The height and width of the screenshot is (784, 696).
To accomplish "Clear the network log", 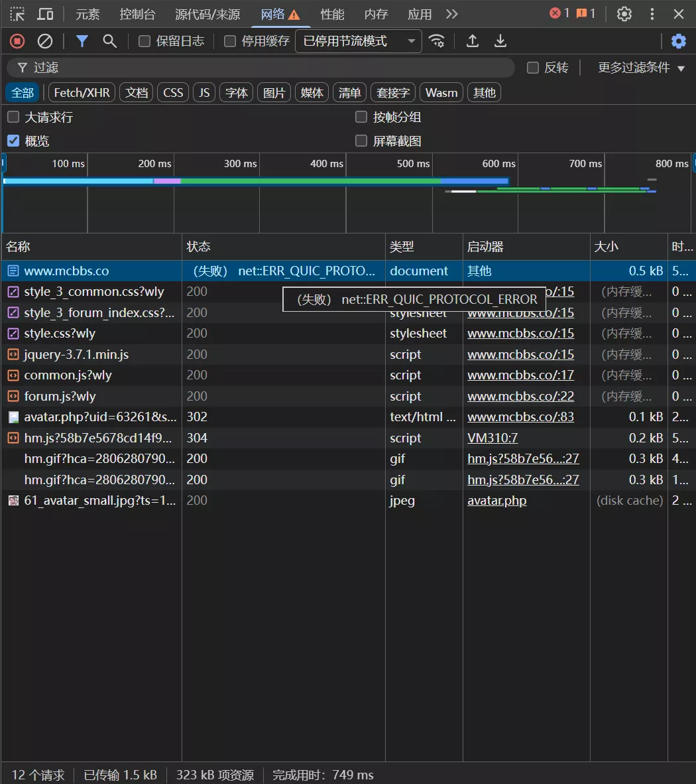I will pyautogui.click(x=45, y=41).
